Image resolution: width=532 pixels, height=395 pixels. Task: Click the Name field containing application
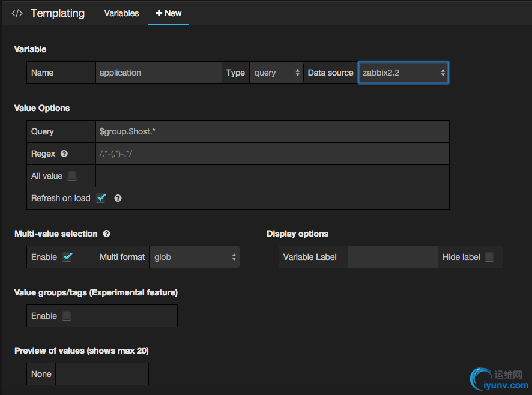pos(159,73)
